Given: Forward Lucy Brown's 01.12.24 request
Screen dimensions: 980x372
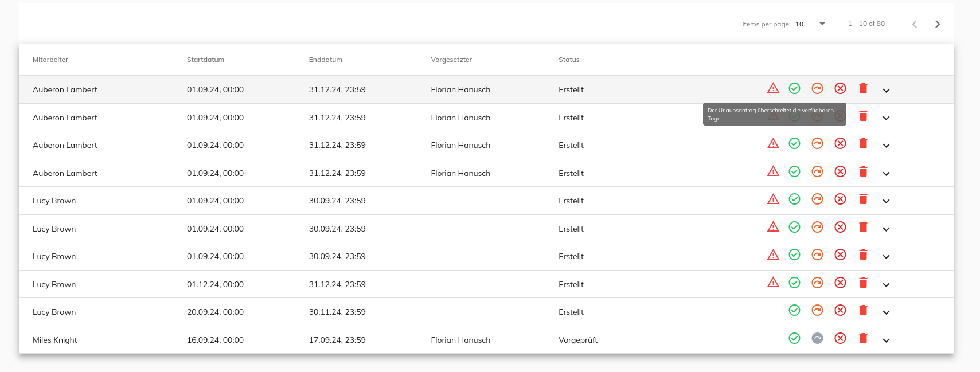Looking at the screenshot, I should (x=817, y=283).
